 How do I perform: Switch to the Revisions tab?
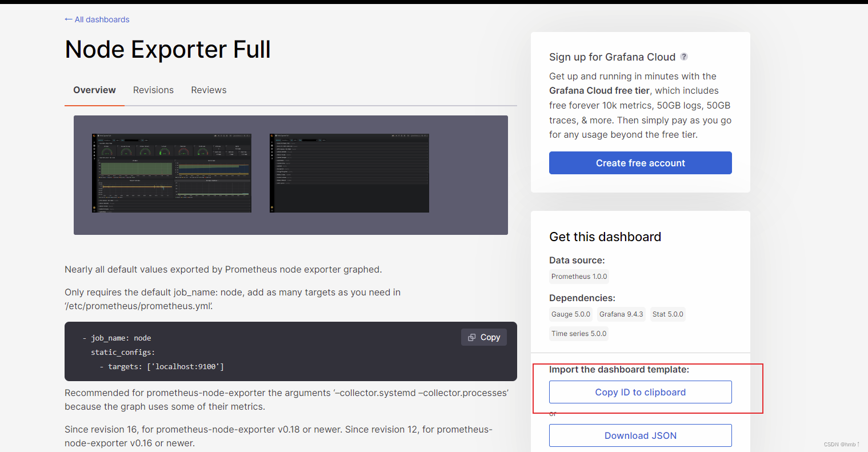point(153,90)
